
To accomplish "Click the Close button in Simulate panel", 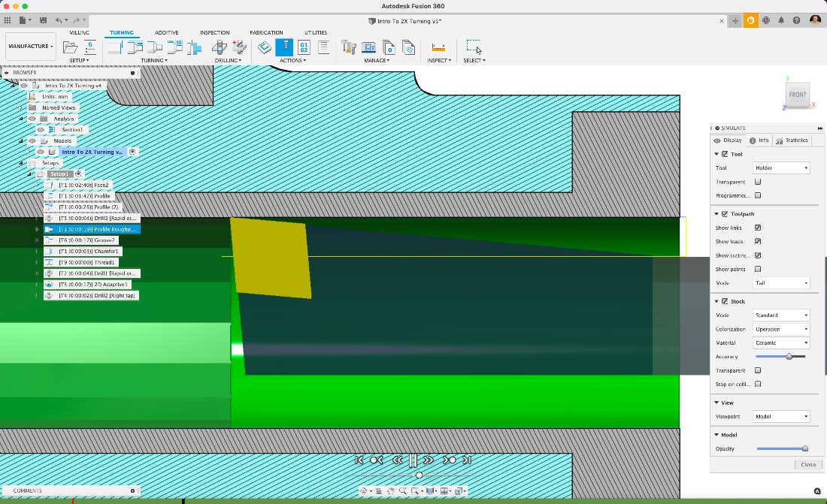I will pyautogui.click(x=807, y=464).
